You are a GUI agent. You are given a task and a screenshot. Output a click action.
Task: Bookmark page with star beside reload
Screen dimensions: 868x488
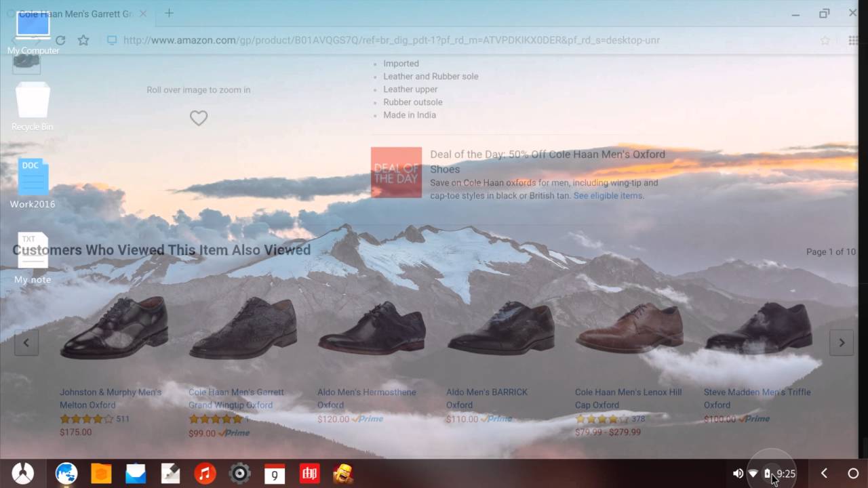83,41
